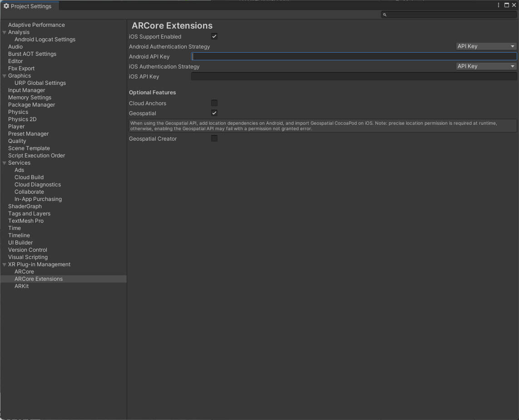Open Input Manager settings
This screenshot has width=519, height=420.
[x=26, y=90]
